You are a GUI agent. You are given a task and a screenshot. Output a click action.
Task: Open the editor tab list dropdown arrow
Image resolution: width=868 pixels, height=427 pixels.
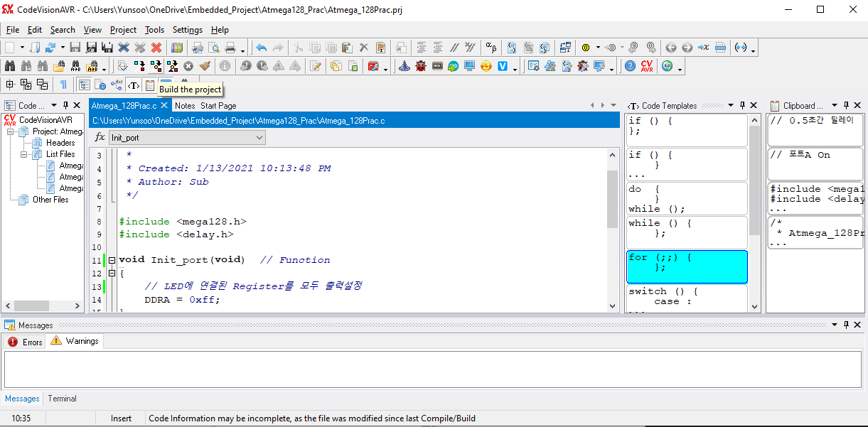[615, 105]
